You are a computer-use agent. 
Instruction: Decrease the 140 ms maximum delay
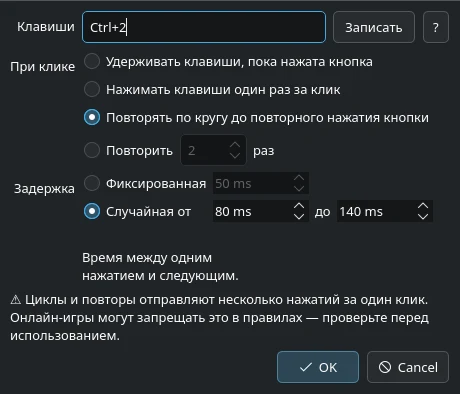(423, 216)
